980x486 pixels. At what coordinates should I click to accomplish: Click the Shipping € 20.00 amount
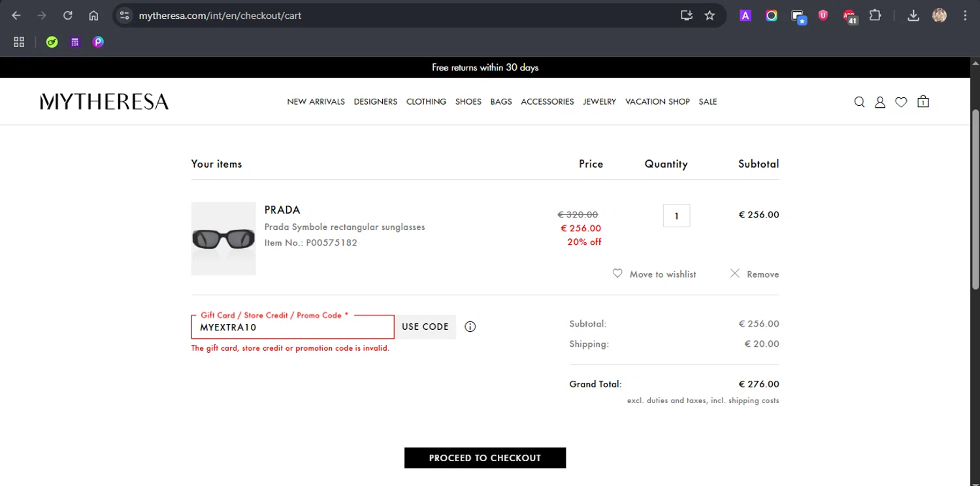pyautogui.click(x=762, y=344)
